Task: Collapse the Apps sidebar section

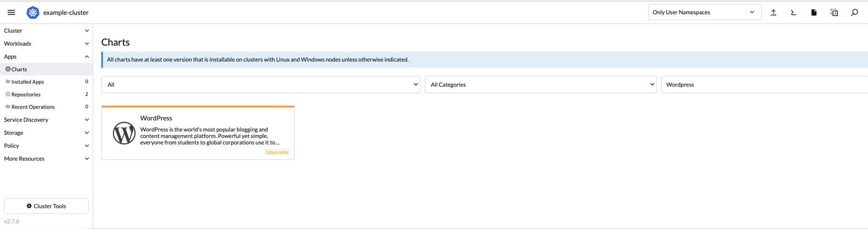Action: pyautogui.click(x=46, y=56)
